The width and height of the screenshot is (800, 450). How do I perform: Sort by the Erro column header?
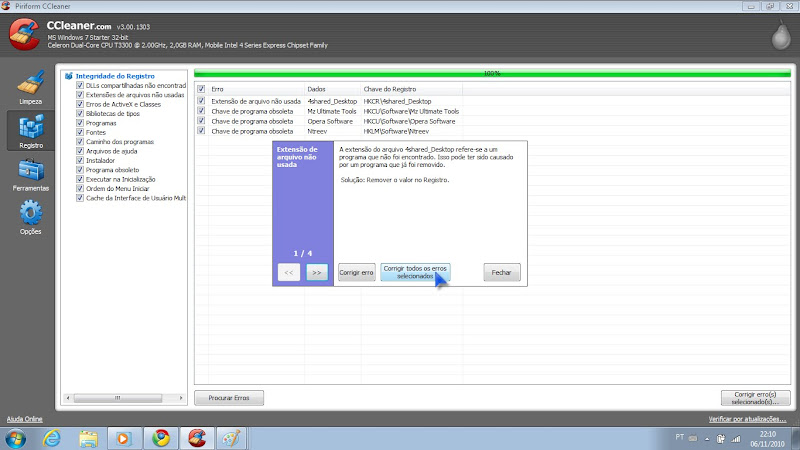pos(257,89)
